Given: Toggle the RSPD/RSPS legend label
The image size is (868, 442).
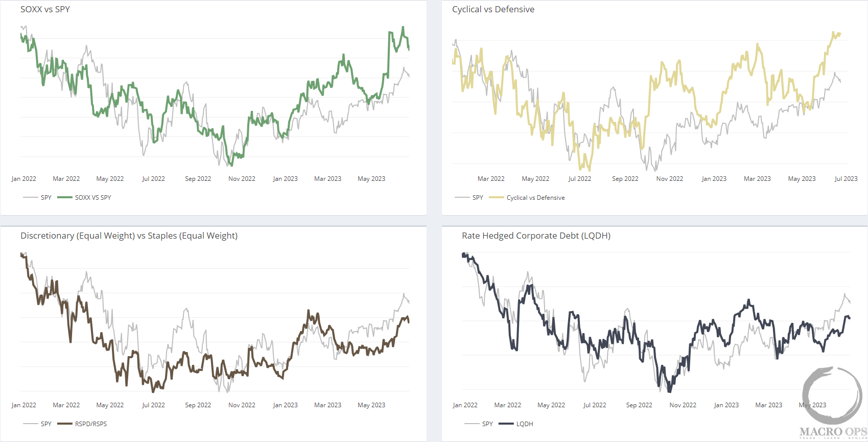Looking at the screenshot, I should click(x=91, y=424).
